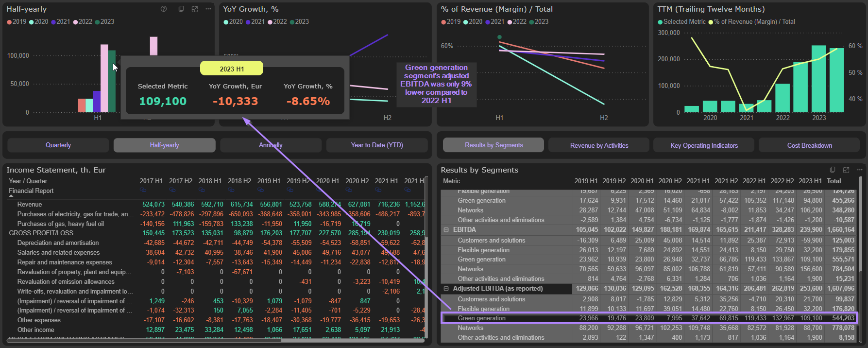Viewport: 868px width, 348px height.
Task: Click copy icon on Results by Segments table
Action: point(833,170)
